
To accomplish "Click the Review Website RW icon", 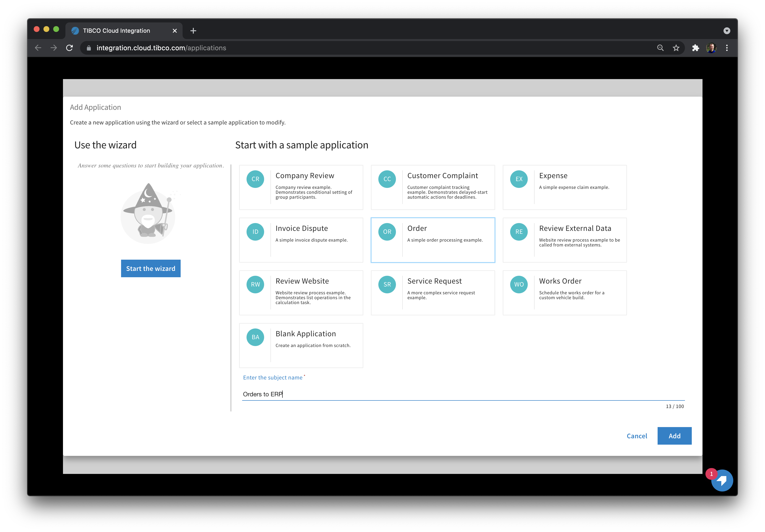I will tap(255, 284).
